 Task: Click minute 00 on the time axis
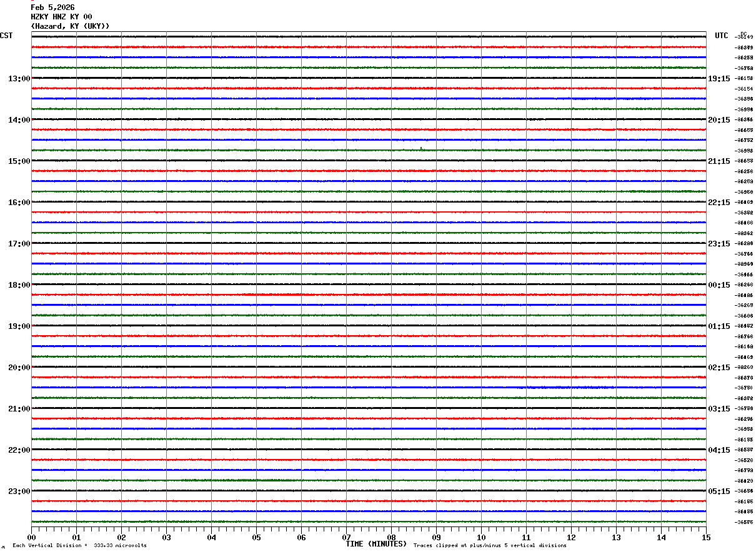[x=31, y=537]
